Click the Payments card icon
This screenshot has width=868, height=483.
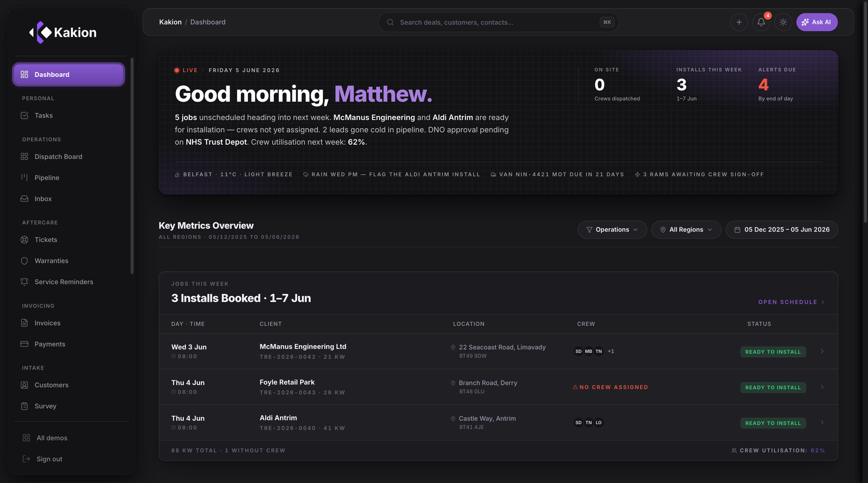click(24, 344)
